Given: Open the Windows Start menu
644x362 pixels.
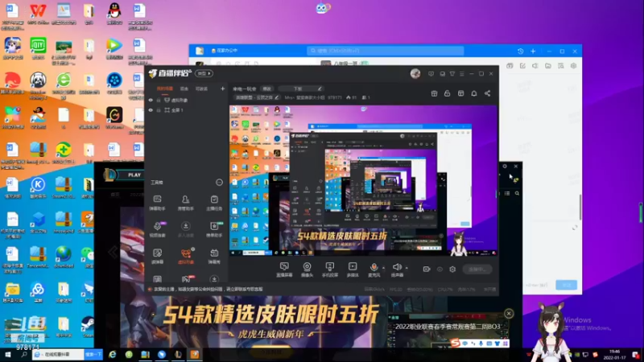Looking at the screenshot, I should coord(7,354).
